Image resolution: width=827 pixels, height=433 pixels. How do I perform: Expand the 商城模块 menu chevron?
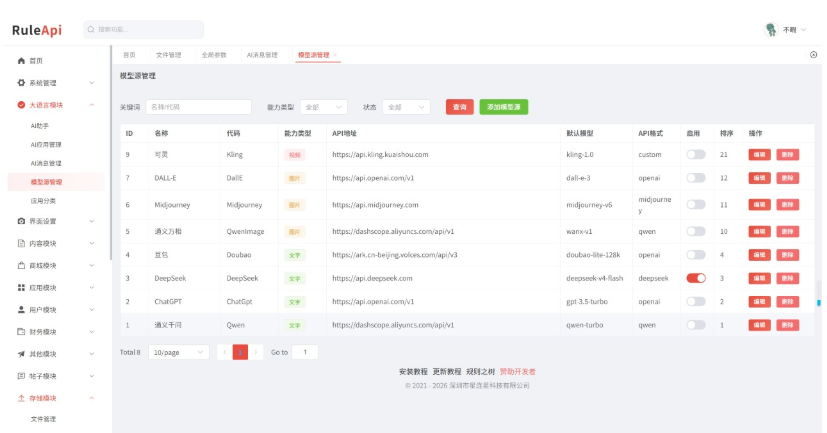pos(92,265)
